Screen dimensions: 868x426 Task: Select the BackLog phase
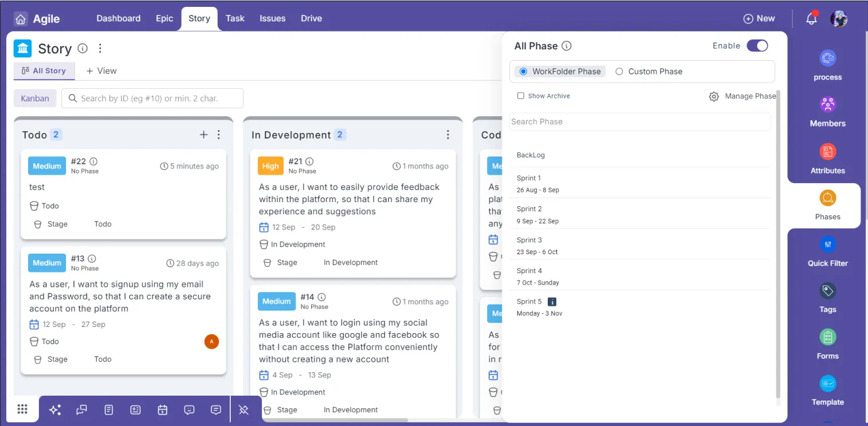click(x=640, y=155)
